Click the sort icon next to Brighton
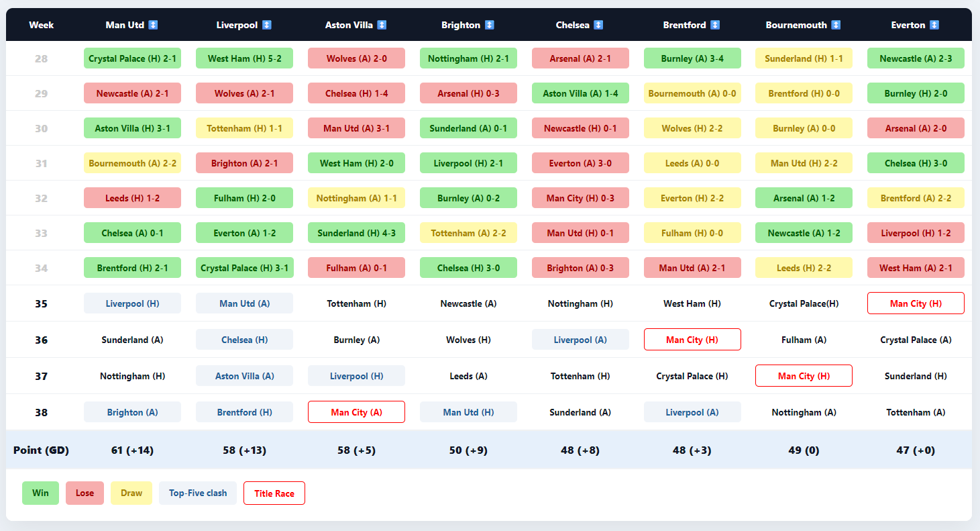Viewport: 980px width, 531px height. 489,25
